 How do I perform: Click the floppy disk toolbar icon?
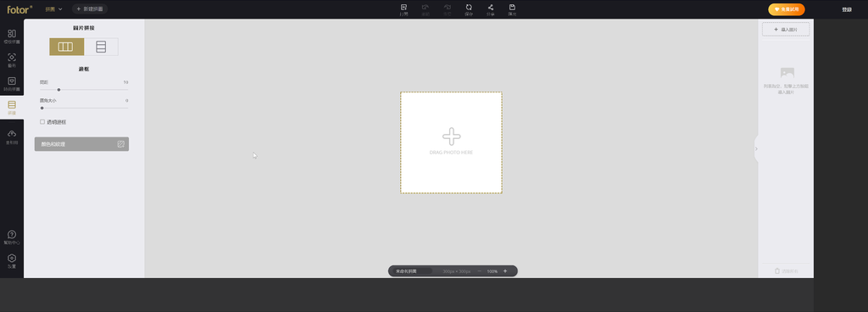[513, 9]
